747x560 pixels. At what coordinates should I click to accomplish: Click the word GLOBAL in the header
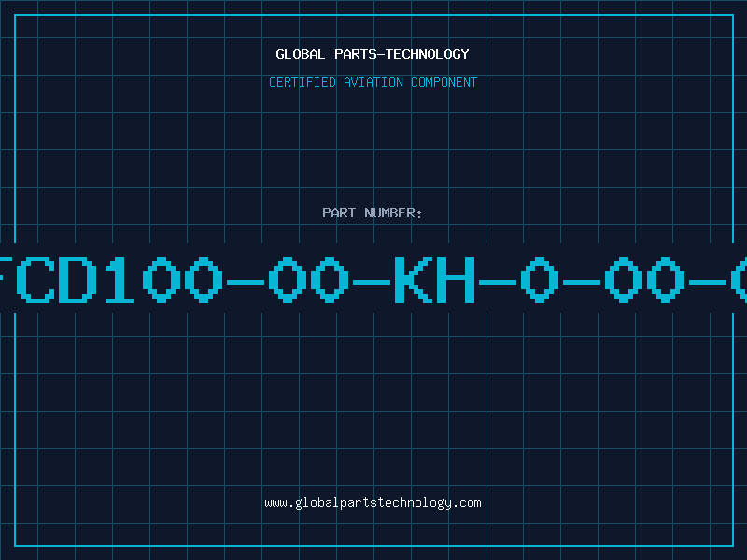pyautogui.click(x=300, y=54)
